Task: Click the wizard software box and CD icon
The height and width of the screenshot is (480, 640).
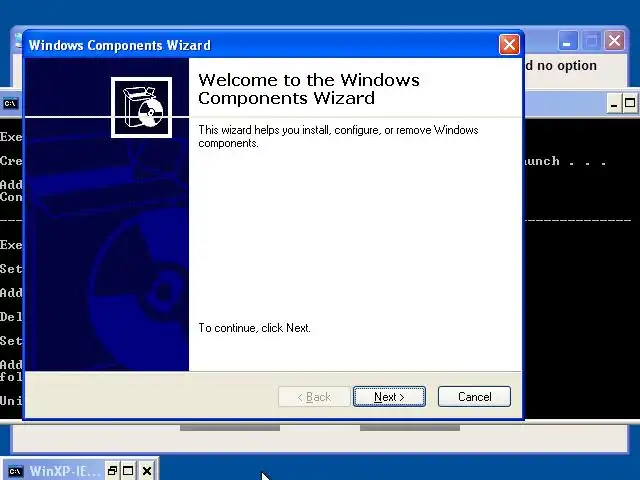Action: (x=141, y=107)
